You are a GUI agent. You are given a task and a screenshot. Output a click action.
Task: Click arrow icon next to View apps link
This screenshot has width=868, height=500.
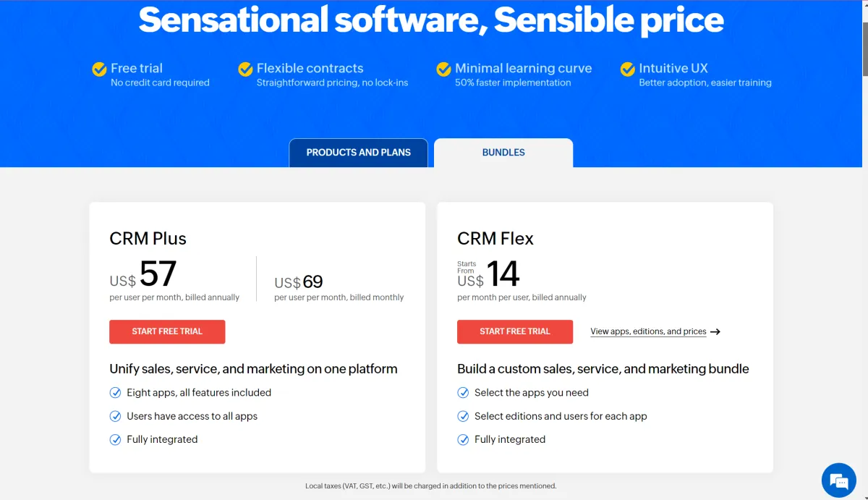click(x=715, y=331)
